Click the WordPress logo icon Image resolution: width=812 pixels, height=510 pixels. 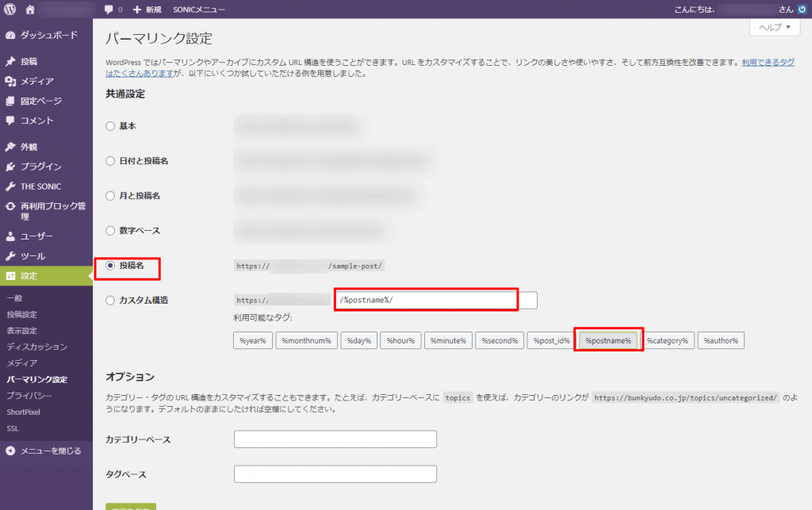tap(10, 10)
